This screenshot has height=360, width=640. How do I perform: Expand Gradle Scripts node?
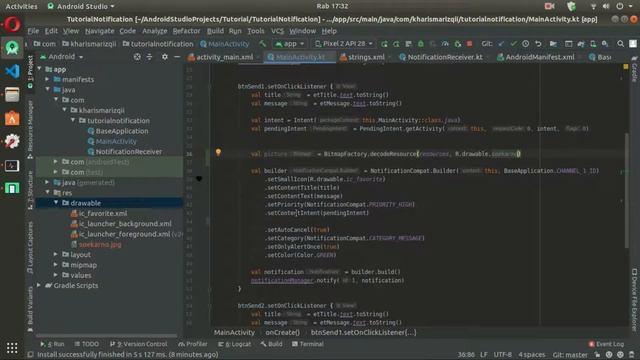[39, 285]
